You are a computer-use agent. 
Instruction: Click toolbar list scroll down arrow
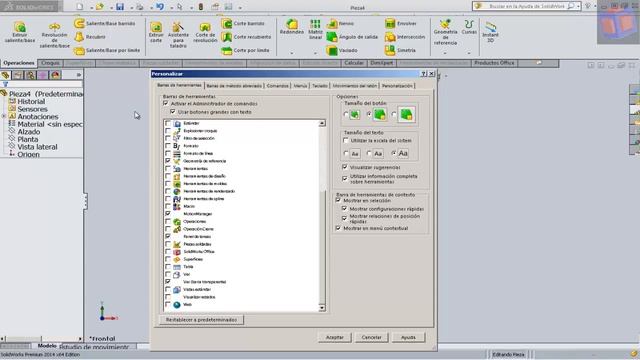(322, 308)
